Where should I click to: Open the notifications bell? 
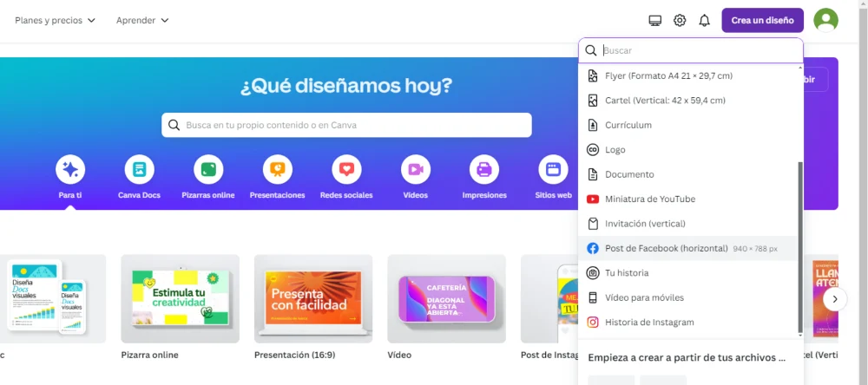pos(704,21)
